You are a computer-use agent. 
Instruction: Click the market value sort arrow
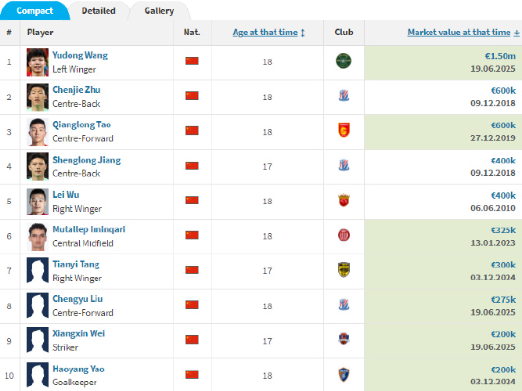point(516,33)
